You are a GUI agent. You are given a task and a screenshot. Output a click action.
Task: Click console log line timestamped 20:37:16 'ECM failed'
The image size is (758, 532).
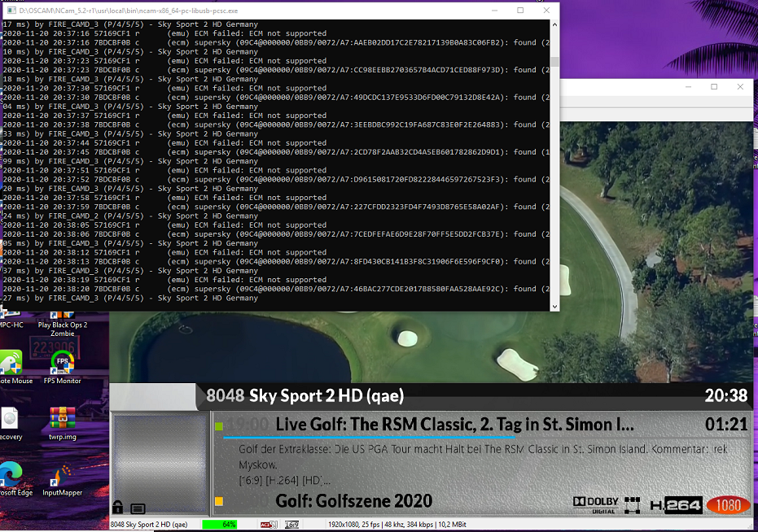tap(164, 33)
